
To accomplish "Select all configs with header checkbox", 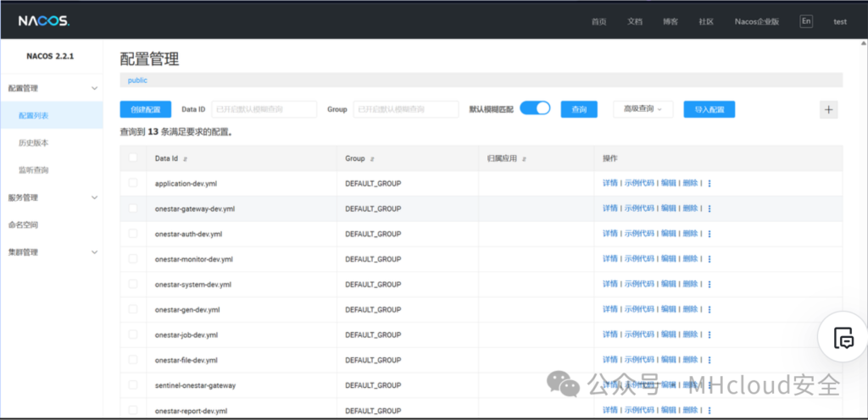I will point(133,157).
